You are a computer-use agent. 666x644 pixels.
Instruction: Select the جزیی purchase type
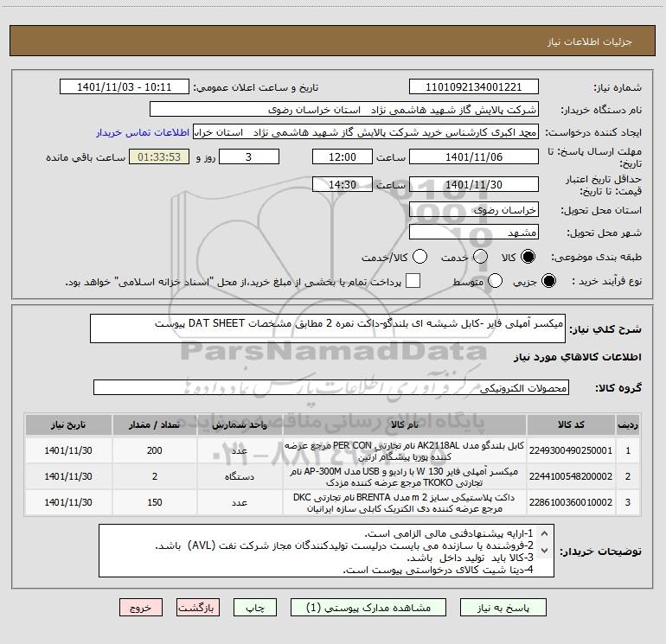[x=548, y=281]
